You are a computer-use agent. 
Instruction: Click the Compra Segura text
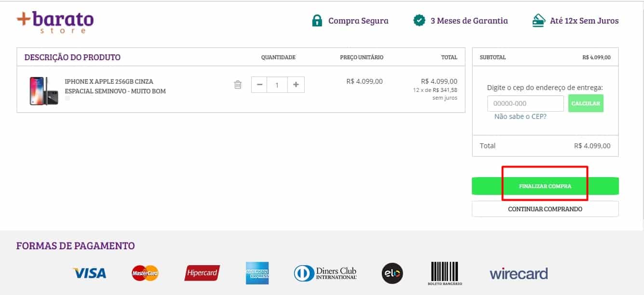(358, 21)
